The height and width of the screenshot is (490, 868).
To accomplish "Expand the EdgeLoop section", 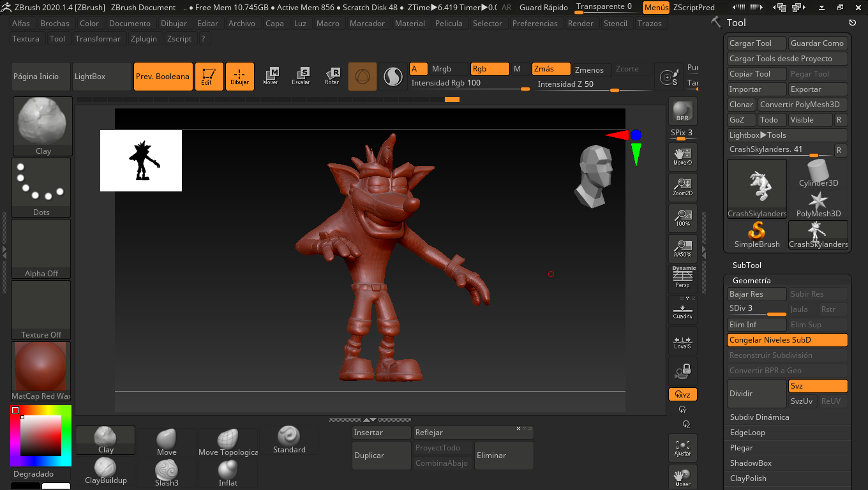I will point(747,433).
